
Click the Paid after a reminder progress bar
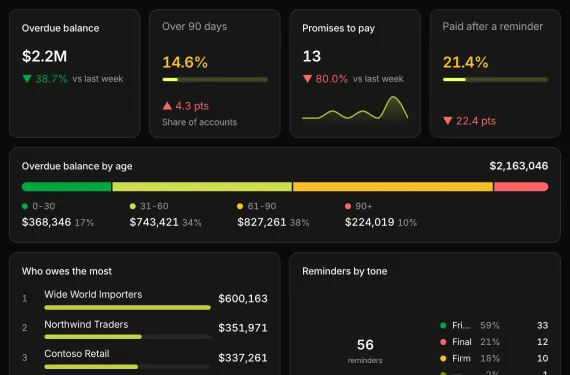pos(495,79)
